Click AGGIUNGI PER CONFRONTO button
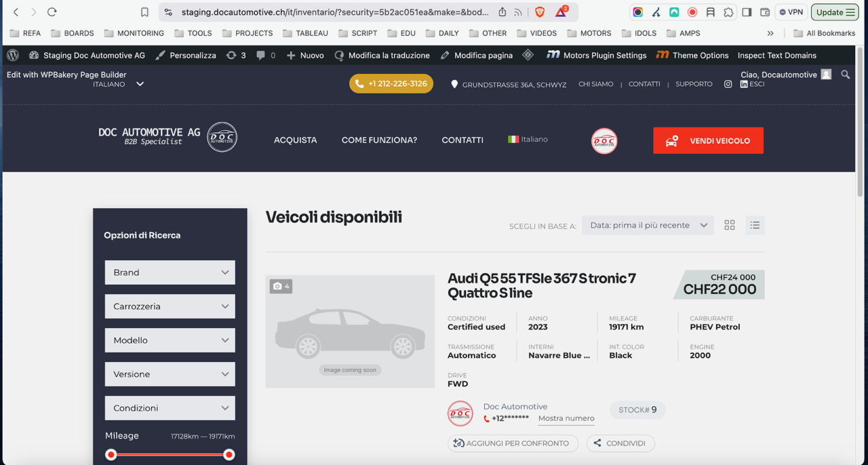The width and height of the screenshot is (868, 465). tap(513, 443)
